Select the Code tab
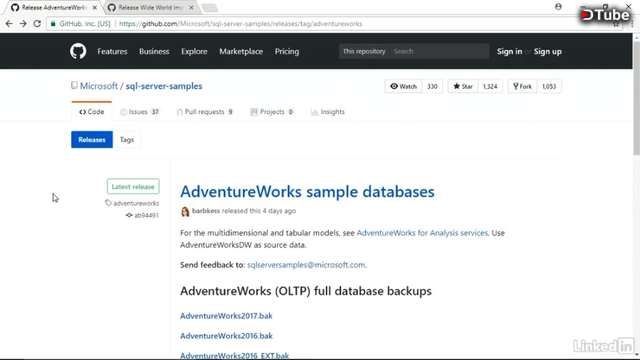Image resolution: width=640 pixels, height=360 pixels. pos(91,112)
